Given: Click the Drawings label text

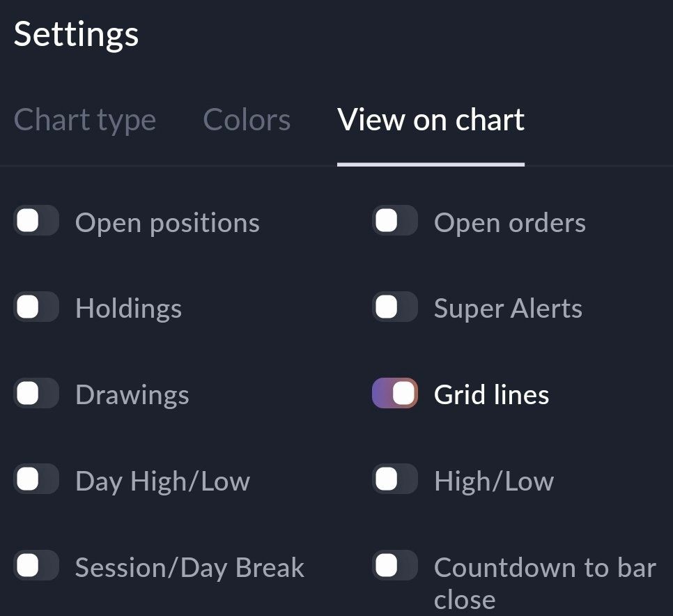Looking at the screenshot, I should (x=132, y=395).
